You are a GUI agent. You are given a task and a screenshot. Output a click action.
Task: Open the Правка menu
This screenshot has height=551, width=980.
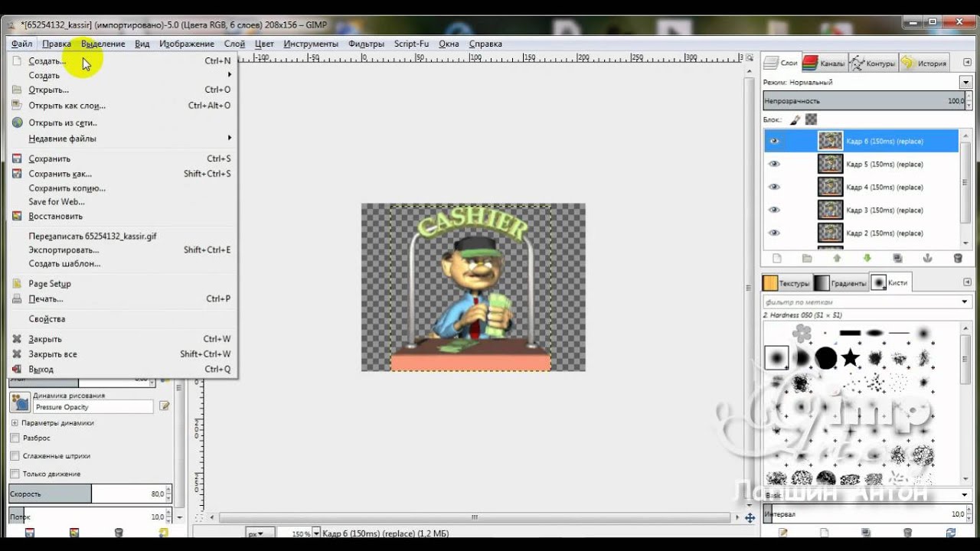click(57, 44)
